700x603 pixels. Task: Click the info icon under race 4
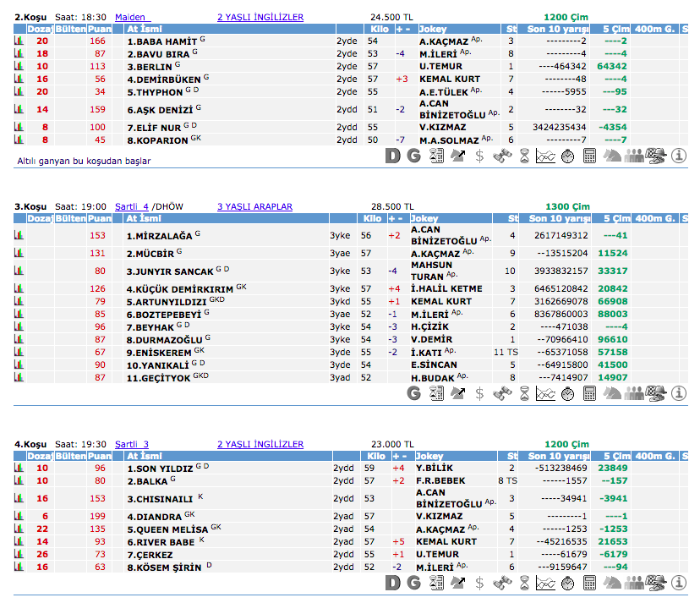click(x=678, y=582)
